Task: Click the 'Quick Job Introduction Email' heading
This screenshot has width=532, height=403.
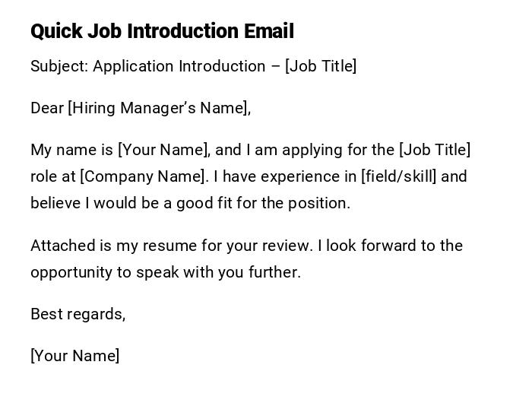Action: tap(162, 31)
